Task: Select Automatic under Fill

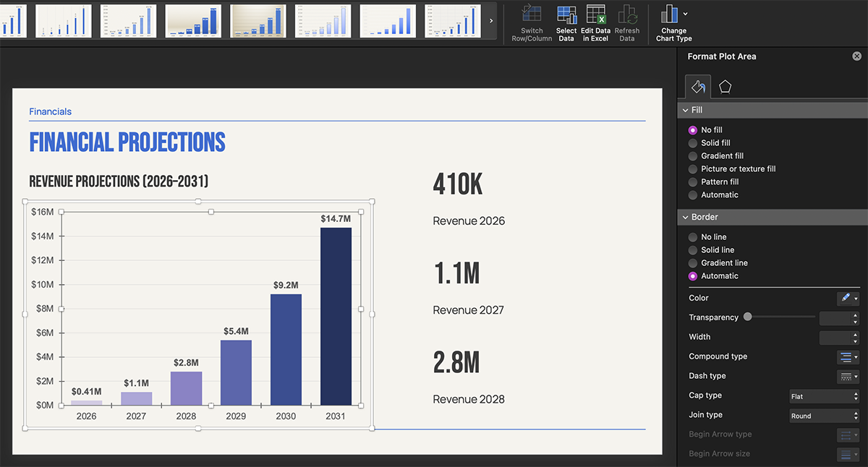Action: click(693, 195)
